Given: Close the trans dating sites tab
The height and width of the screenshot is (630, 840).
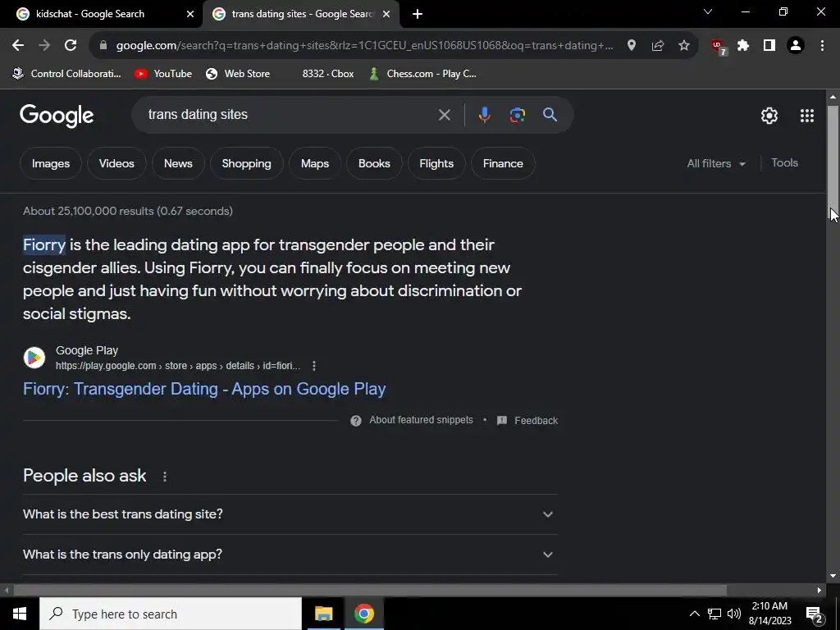Looking at the screenshot, I should [x=386, y=15].
